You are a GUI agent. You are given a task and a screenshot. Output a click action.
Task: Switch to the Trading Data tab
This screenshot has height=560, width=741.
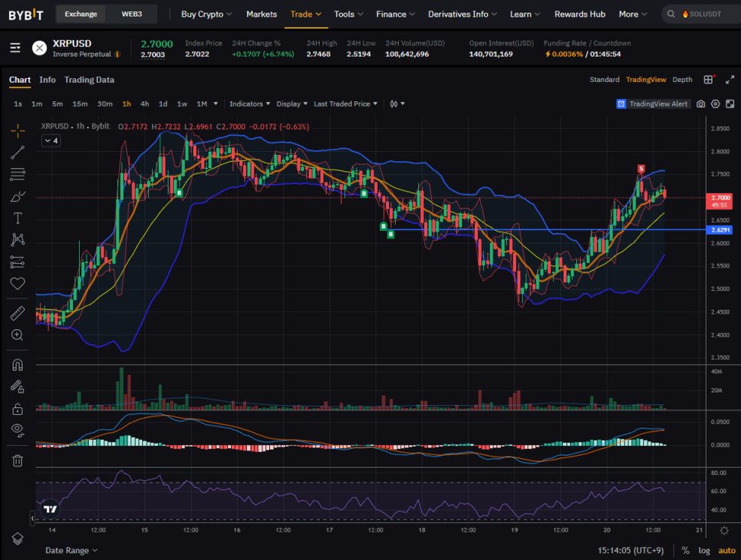point(89,80)
